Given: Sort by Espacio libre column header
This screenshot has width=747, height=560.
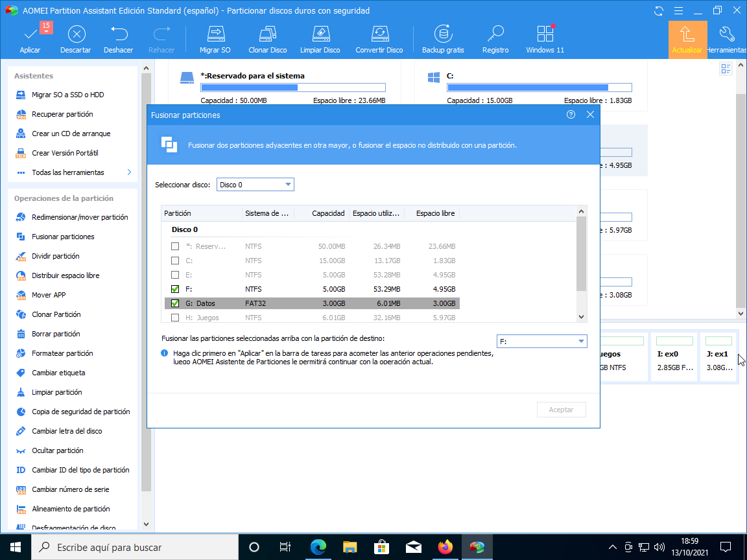Looking at the screenshot, I should [432, 213].
